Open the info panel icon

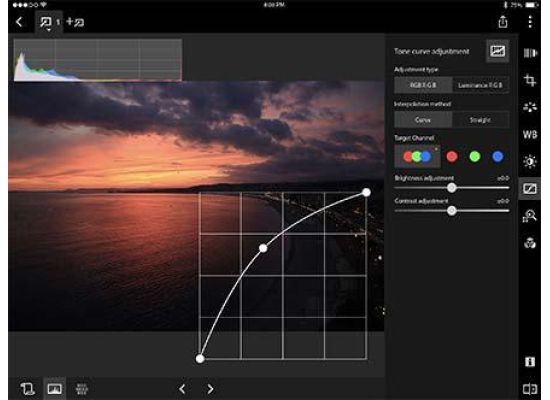tap(530, 362)
